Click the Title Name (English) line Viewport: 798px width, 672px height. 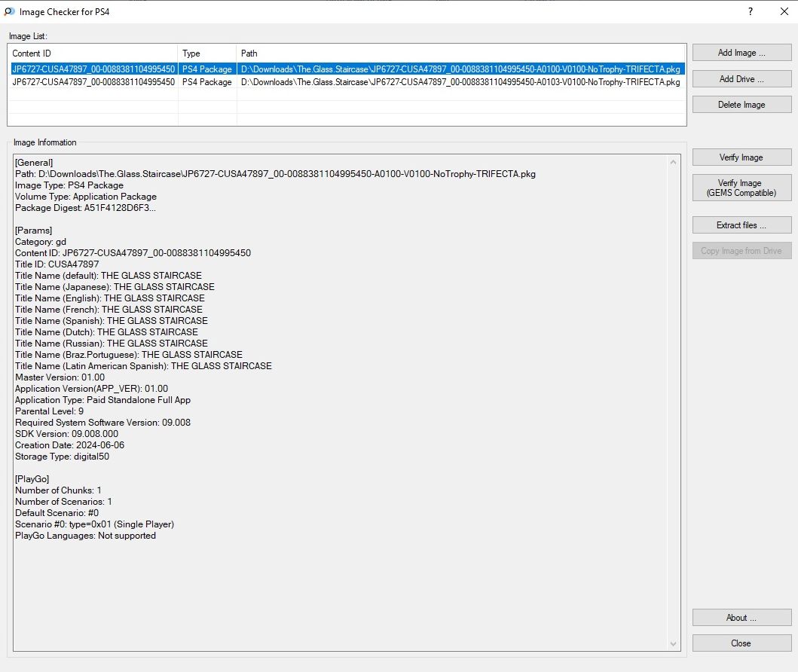[x=110, y=298]
